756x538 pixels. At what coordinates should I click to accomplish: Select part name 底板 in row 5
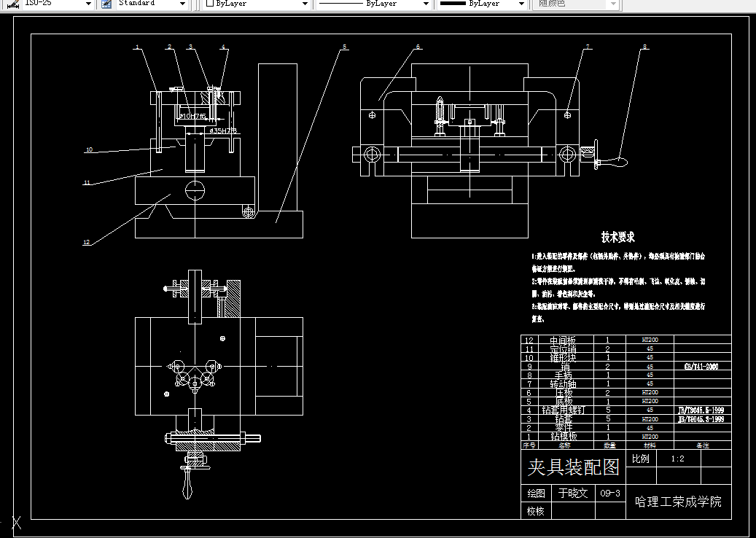coord(563,401)
